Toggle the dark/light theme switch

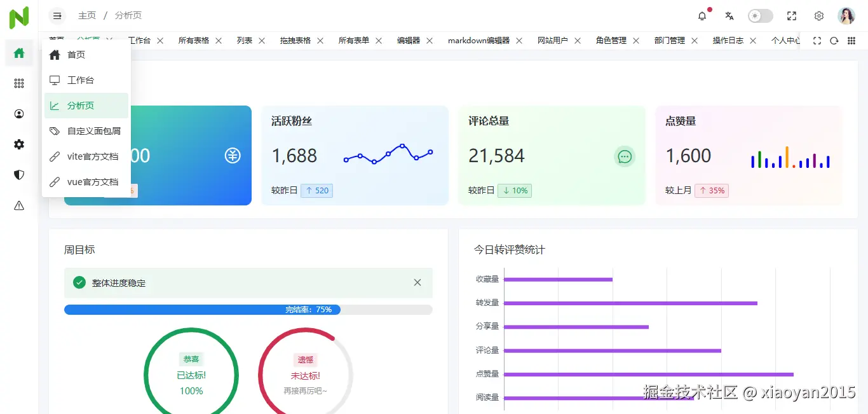pyautogui.click(x=761, y=16)
